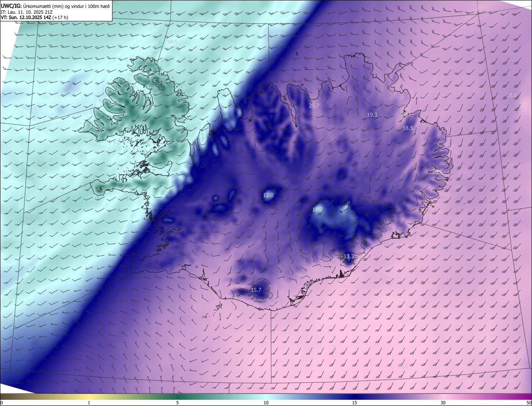Click the colorbar tick label 5

pos(177,403)
